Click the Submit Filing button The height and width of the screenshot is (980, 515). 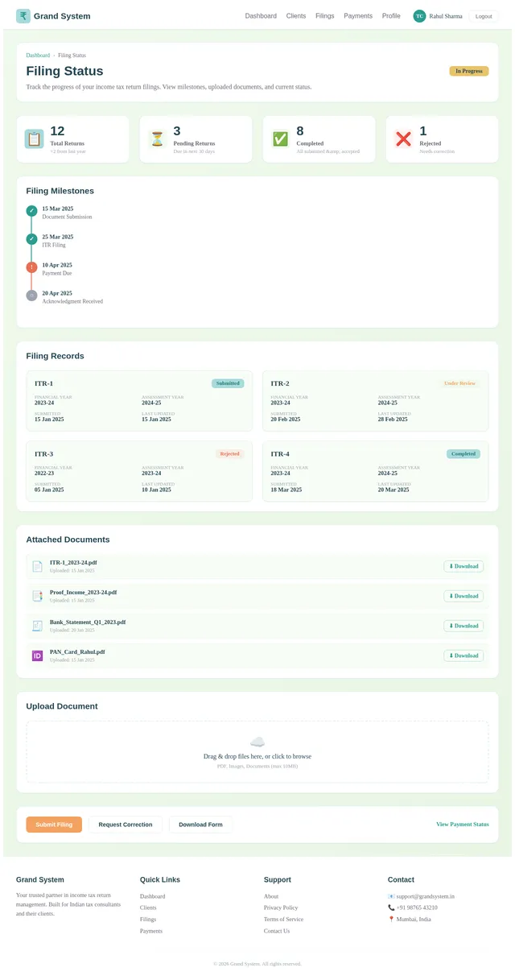pos(54,825)
